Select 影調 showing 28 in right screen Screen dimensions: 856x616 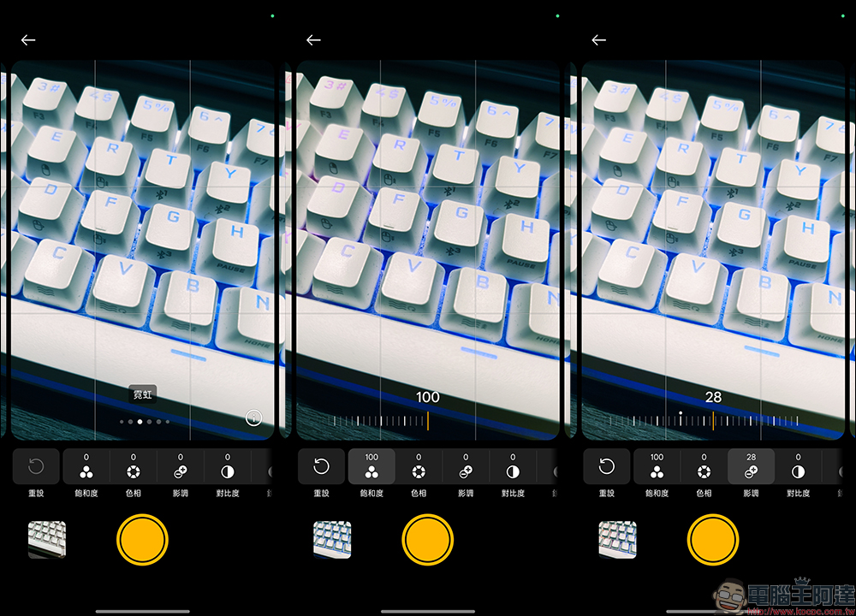click(752, 466)
